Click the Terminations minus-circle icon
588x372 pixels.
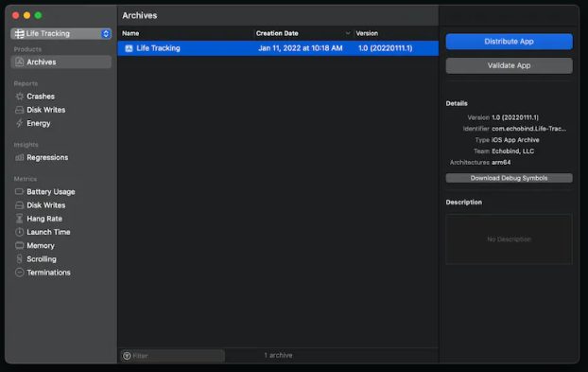pyautogui.click(x=19, y=273)
